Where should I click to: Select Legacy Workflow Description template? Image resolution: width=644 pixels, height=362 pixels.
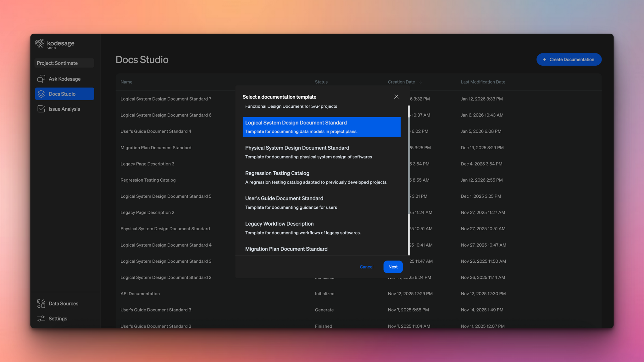tap(321, 228)
